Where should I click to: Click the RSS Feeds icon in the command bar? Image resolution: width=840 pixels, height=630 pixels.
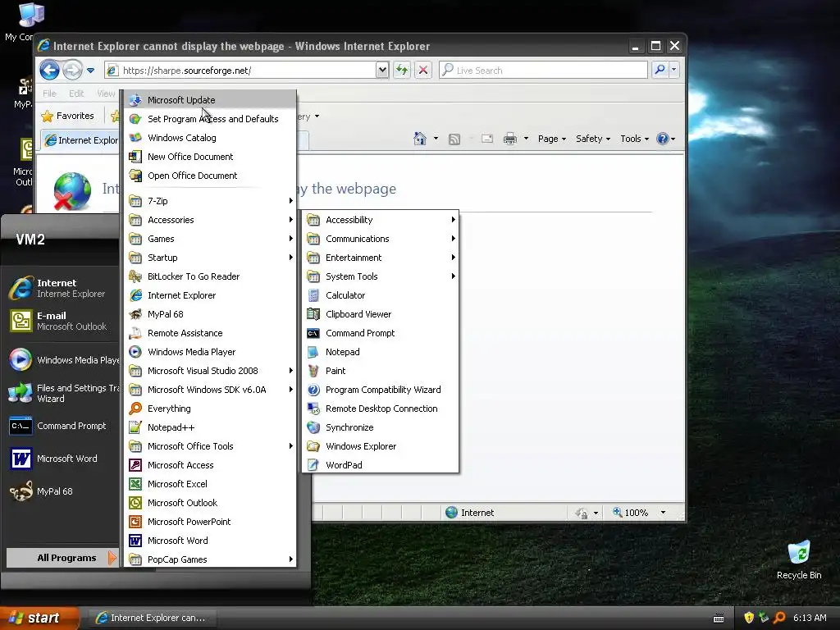click(454, 139)
